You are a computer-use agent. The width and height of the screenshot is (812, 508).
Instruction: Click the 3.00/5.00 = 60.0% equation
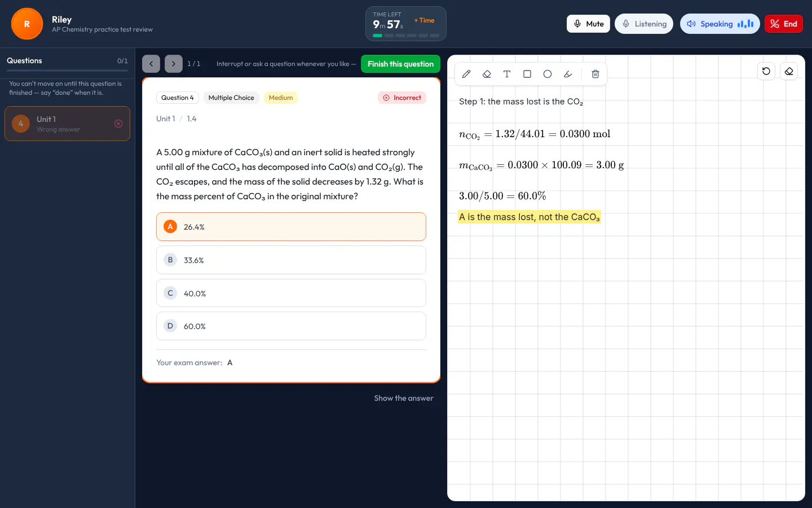click(502, 196)
